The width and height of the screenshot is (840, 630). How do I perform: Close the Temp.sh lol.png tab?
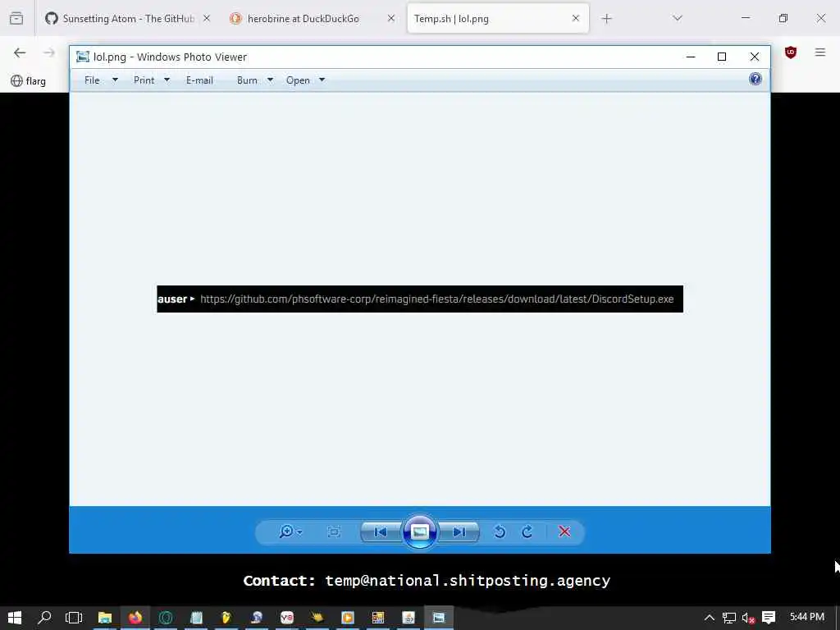tap(576, 18)
